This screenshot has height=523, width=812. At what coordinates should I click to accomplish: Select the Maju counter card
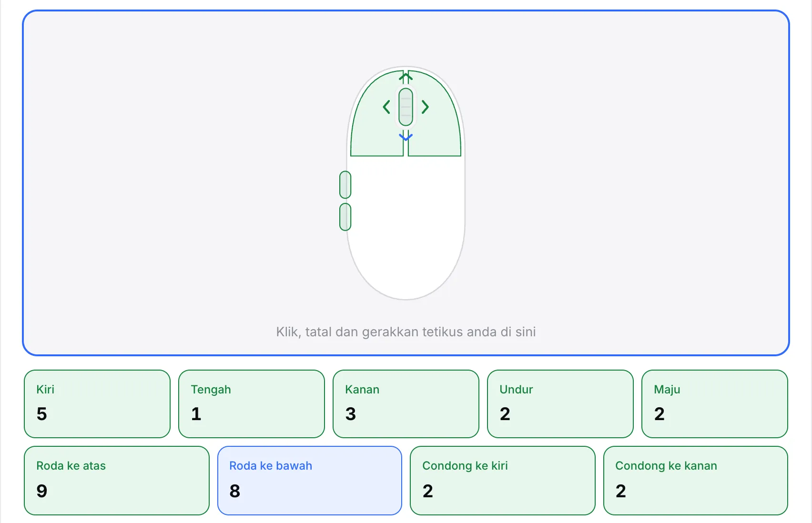tap(715, 404)
